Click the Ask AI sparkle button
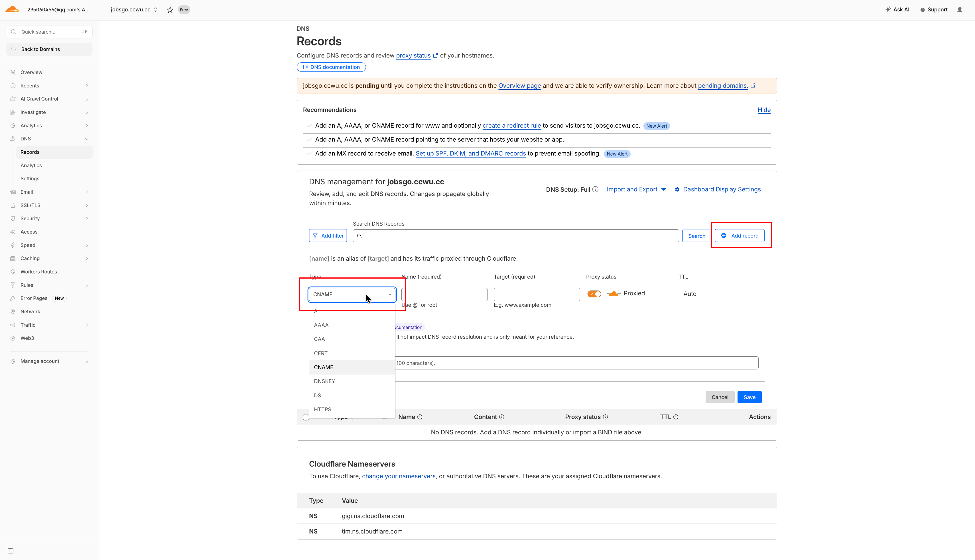Viewport: 975px width, 560px height. [x=897, y=10]
